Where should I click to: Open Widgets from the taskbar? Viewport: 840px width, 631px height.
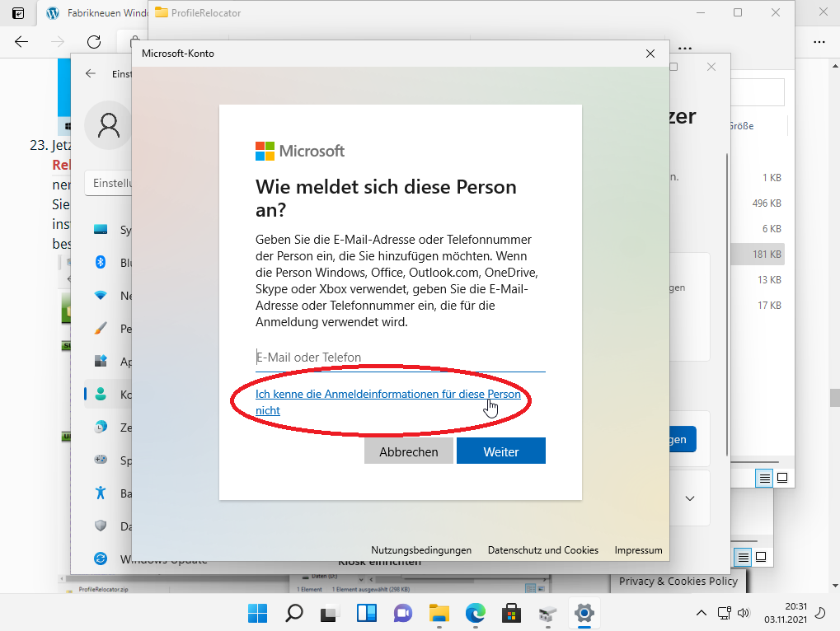pyautogui.click(x=367, y=614)
